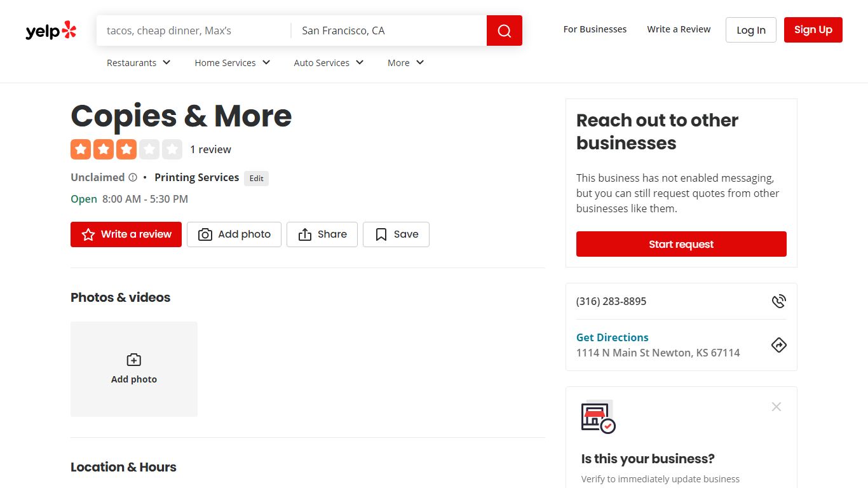
Task: Expand the Home Services menu
Action: pos(233,63)
